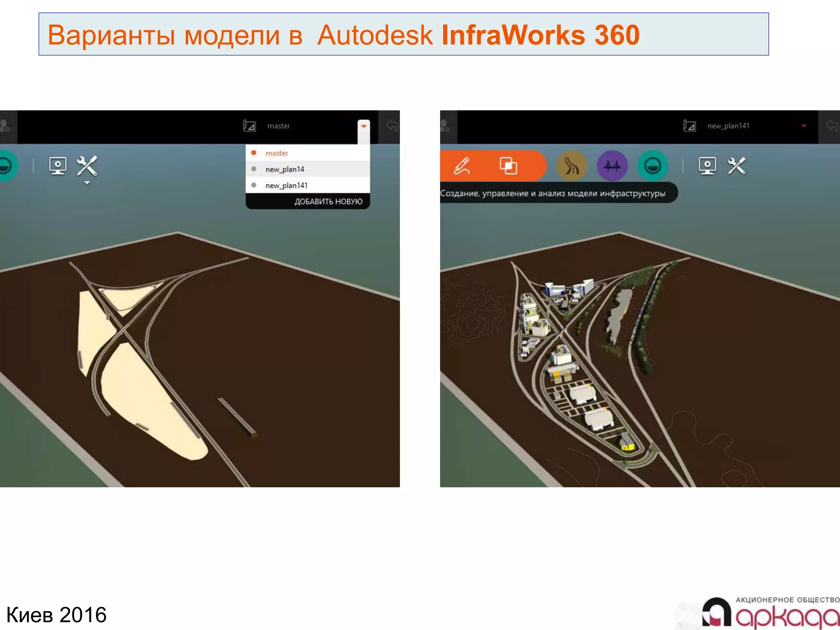This screenshot has height=630, width=840.
Task: Open presentation monitor tool in left screenshot
Action: pyautogui.click(x=58, y=166)
